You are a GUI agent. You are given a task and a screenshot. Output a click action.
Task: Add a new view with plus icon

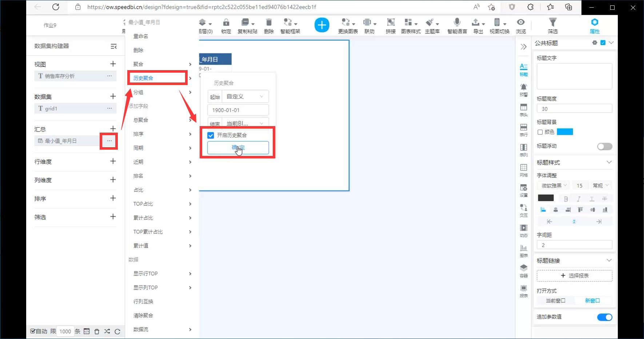[x=113, y=64]
